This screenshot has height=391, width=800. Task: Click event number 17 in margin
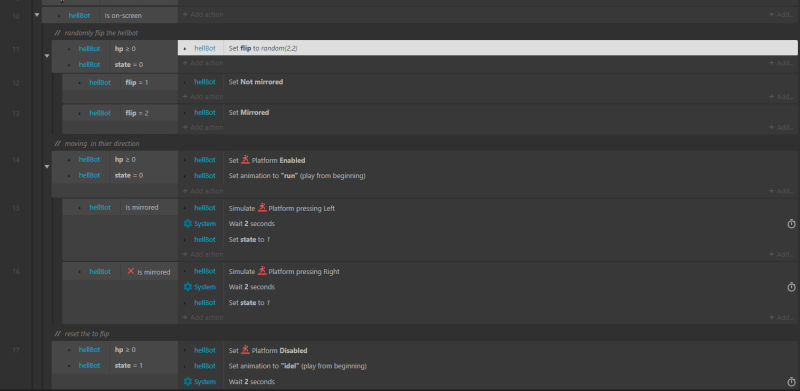pyautogui.click(x=16, y=350)
